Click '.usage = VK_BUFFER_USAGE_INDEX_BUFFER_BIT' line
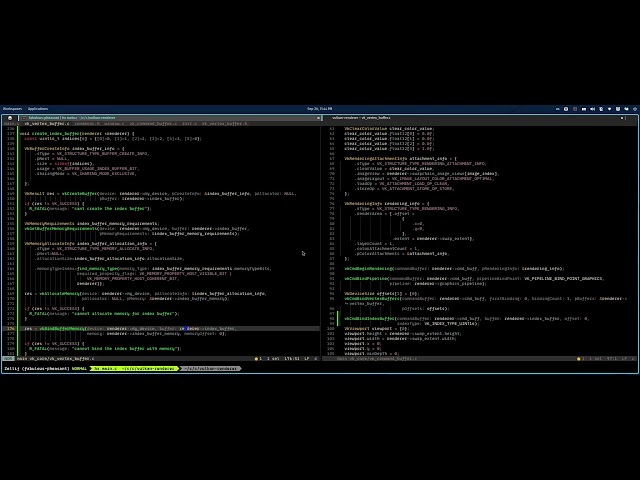 pos(87,169)
